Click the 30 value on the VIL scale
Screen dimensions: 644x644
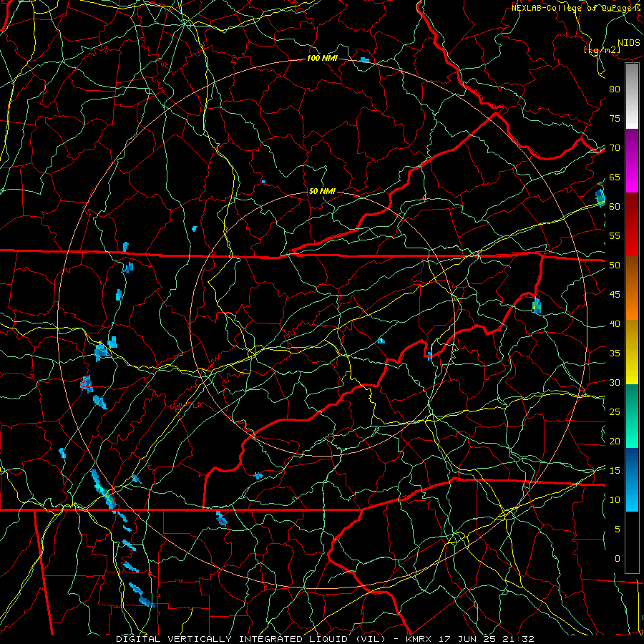click(615, 383)
